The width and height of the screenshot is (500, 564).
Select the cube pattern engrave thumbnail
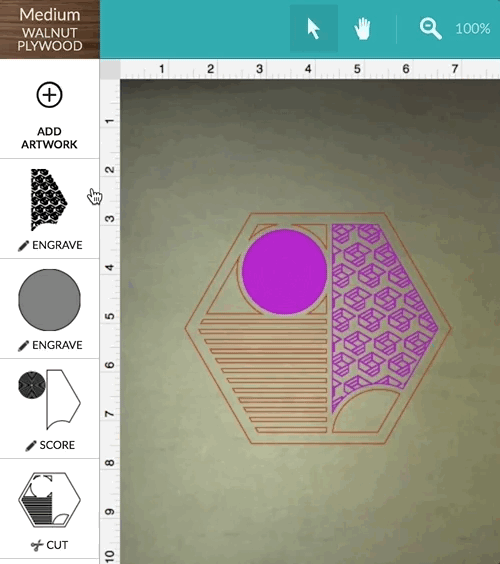click(x=49, y=200)
